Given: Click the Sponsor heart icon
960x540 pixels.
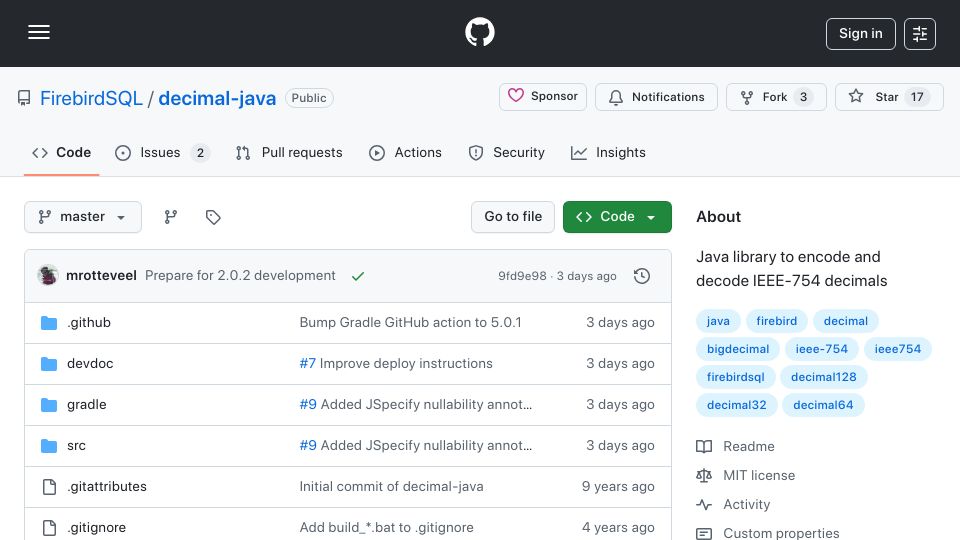Looking at the screenshot, I should 516,96.
